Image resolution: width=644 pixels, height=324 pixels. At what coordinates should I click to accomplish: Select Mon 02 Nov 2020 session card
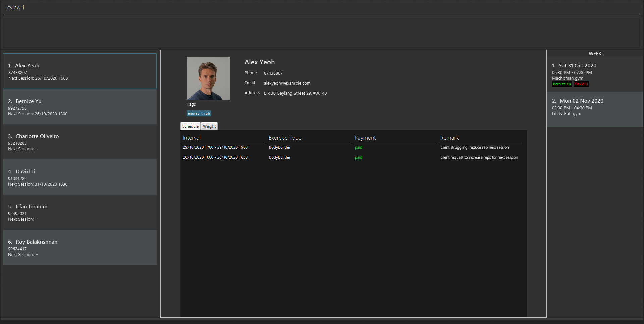point(595,109)
